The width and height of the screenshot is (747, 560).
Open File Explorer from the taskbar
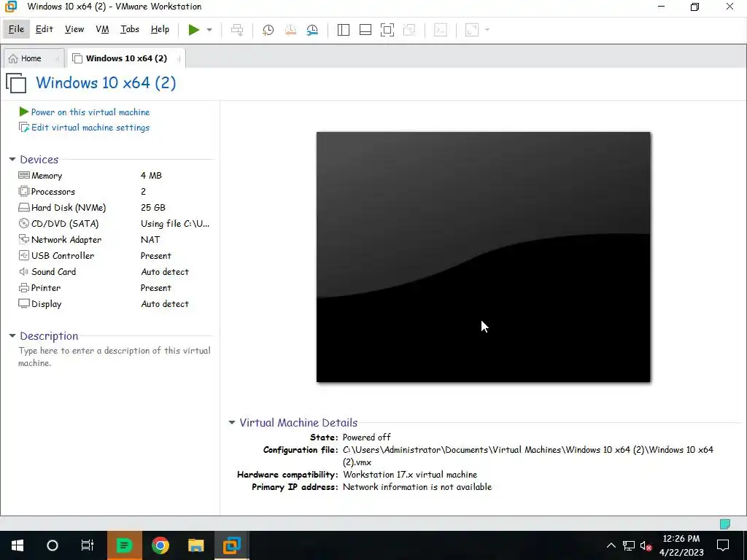point(196,545)
